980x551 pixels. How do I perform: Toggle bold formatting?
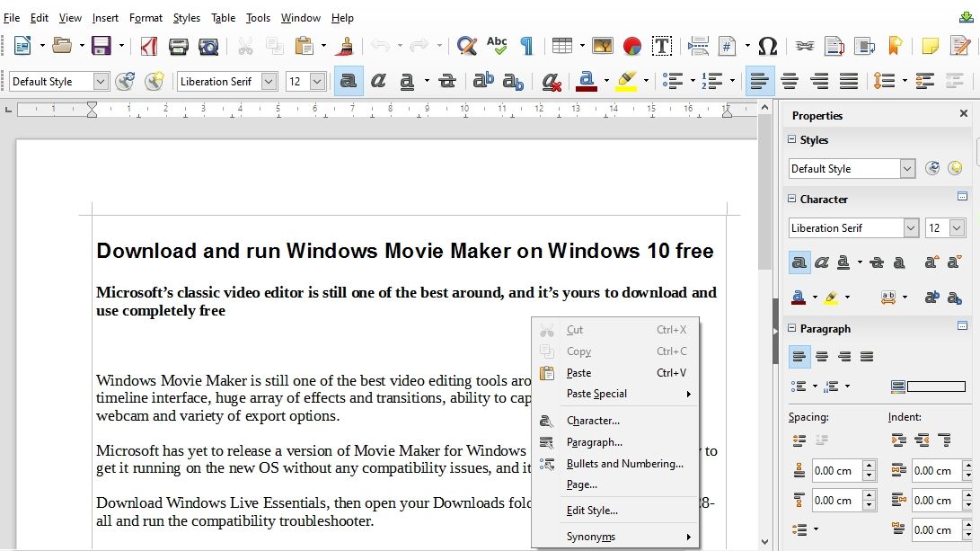point(349,81)
